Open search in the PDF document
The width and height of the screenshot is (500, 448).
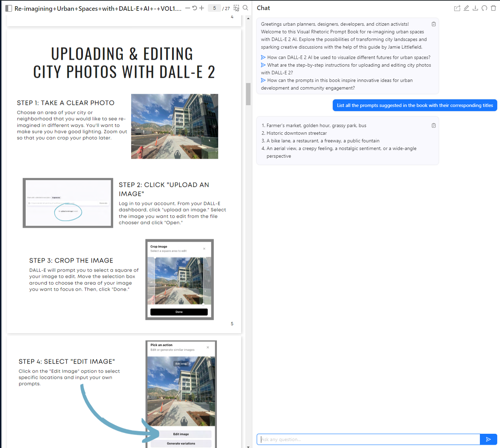[x=245, y=8]
